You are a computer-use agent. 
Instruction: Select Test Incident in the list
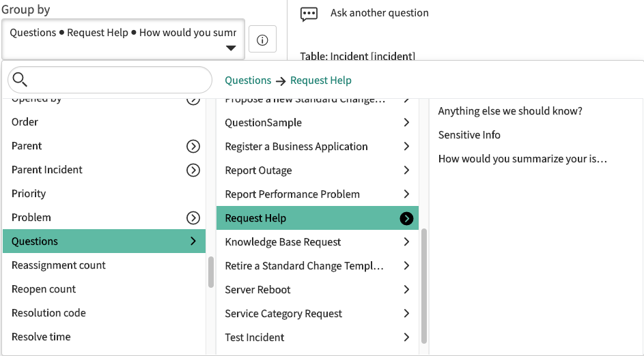(255, 337)
